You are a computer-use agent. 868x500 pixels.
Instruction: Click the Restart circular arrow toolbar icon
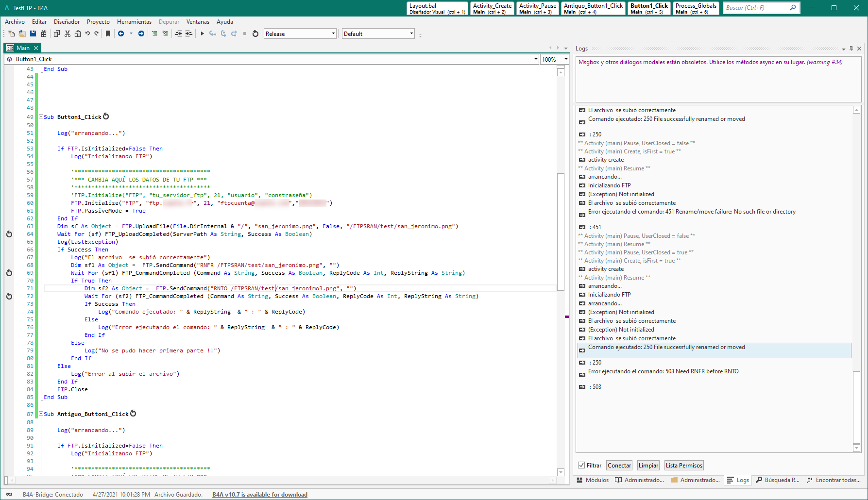255,33
